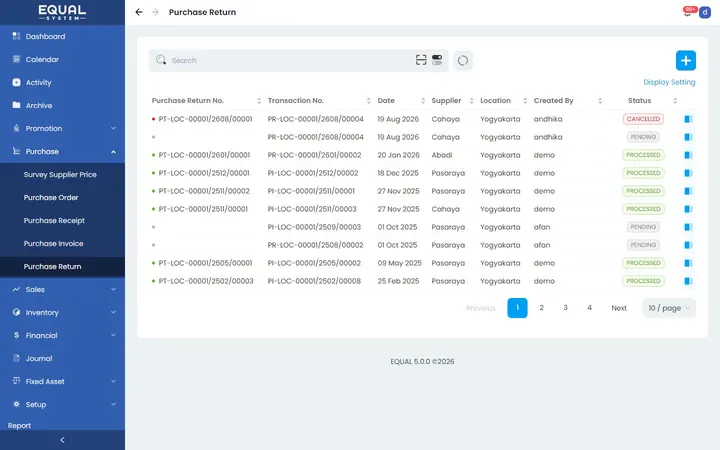The image size is (720, 450).
Task: Open detail icon for PT-LOC-00001/2608/00001 row
Action: pos(688,119)
